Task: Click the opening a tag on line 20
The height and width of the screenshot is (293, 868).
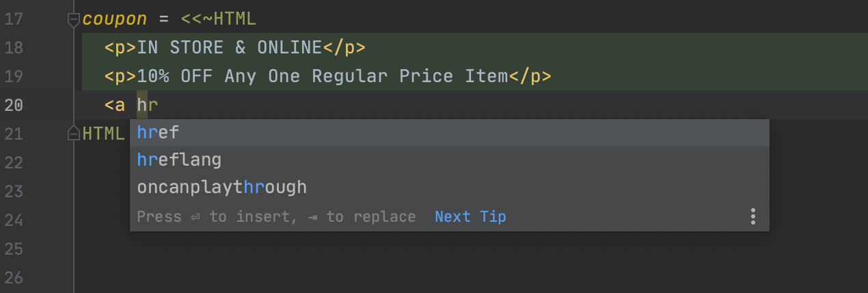Action: pos(115,105)
